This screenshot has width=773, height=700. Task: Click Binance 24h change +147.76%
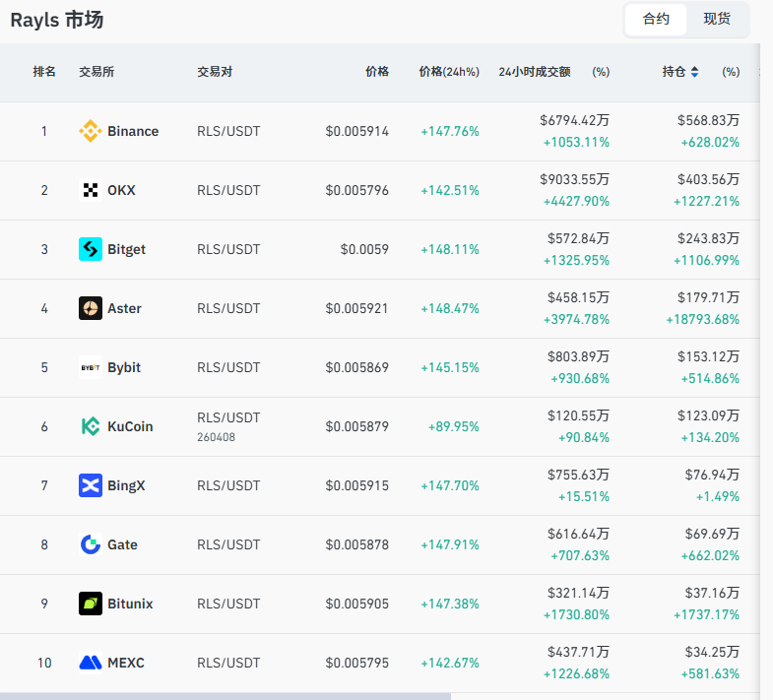pyautogui.click(x=450, y=132)
